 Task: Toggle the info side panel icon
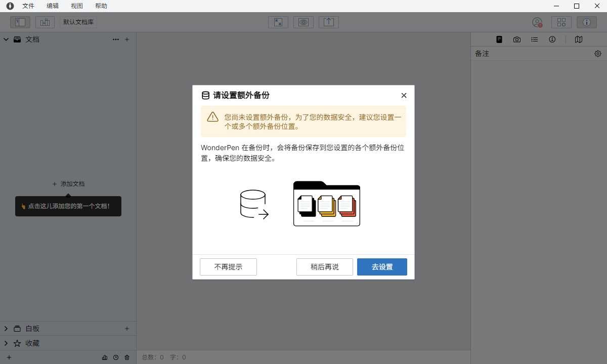[587, 22]
